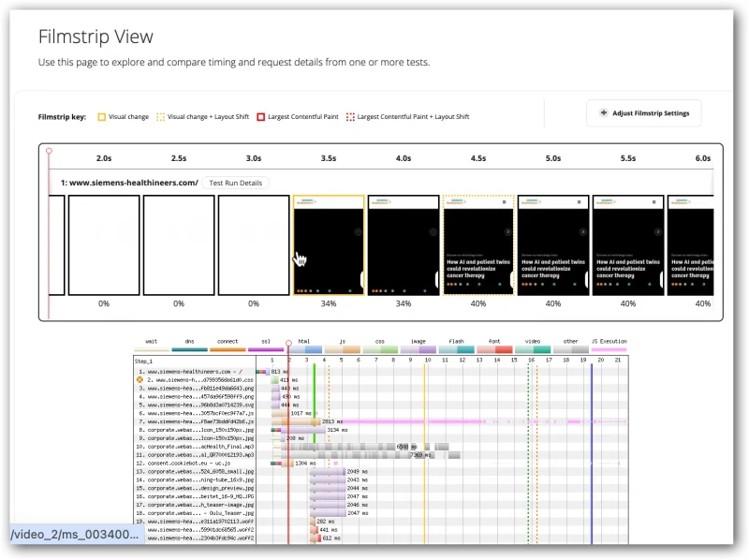Select the highlighted frame at 3.5s
This screenshot has width=749, height=560.
click(329, 245)
